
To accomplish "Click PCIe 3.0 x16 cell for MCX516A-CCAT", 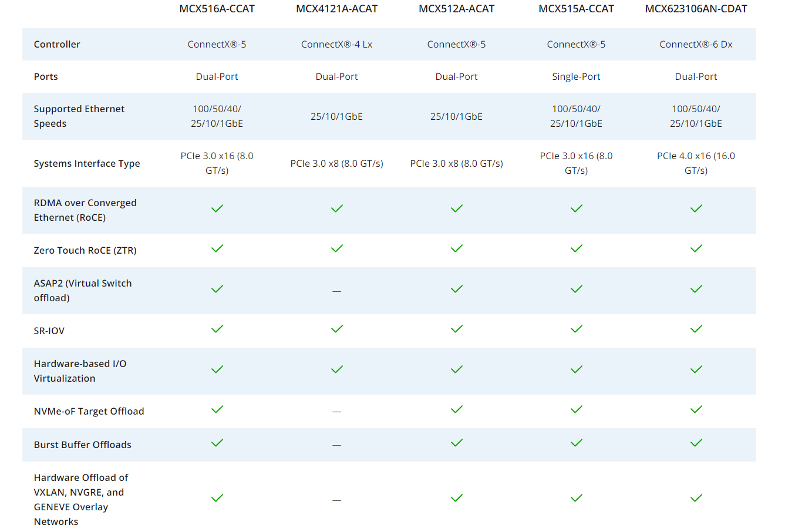I will coord(217,163).
